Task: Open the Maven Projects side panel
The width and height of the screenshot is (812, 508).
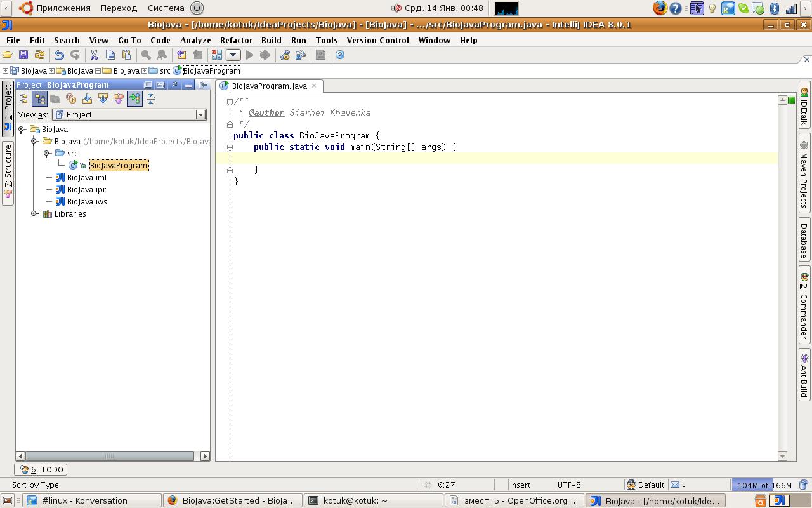Action: click(x=804, y=175)
